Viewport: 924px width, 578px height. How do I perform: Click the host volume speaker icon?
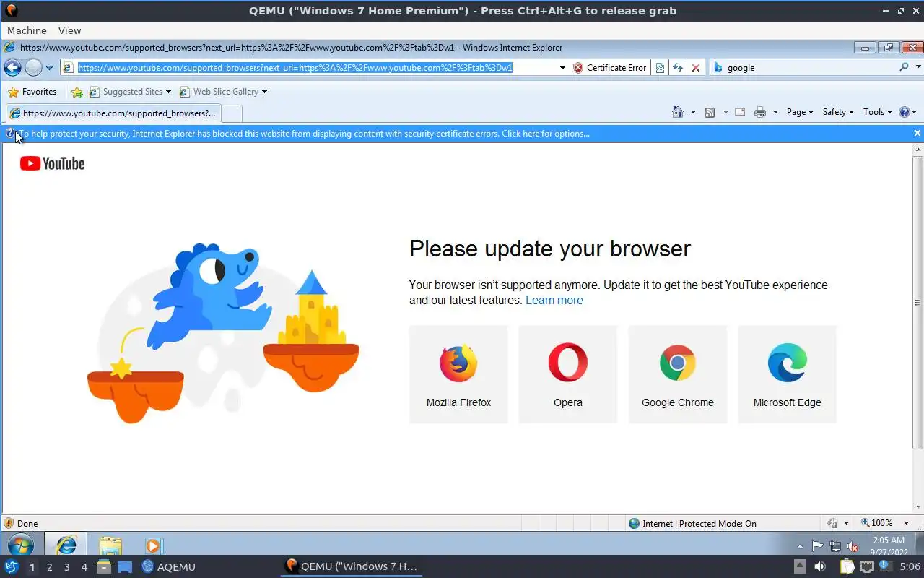[819, 566]
